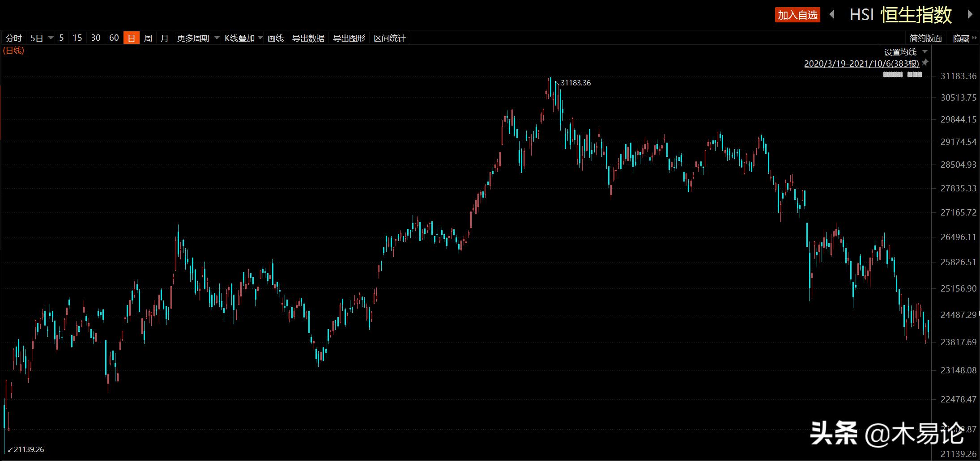Click the 22478.47 price axis label
This screenshot has width=980, height=461.
coord(959,399)
